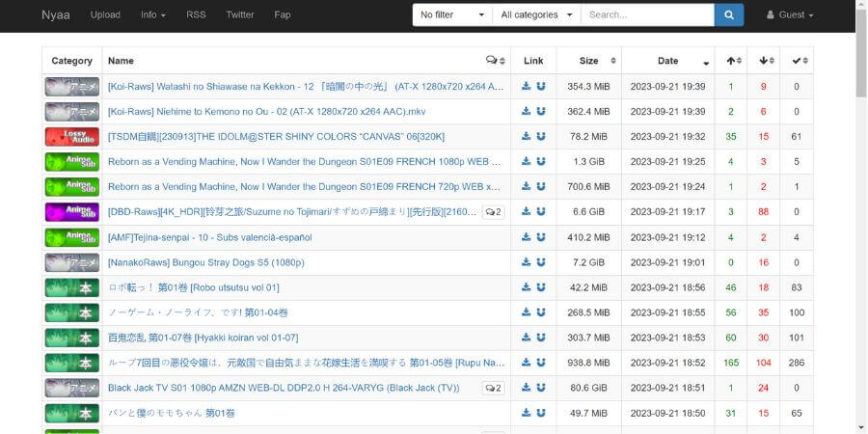Open the No filter dropdown
The width and height of the screenshot is (868, 434).
452,14
